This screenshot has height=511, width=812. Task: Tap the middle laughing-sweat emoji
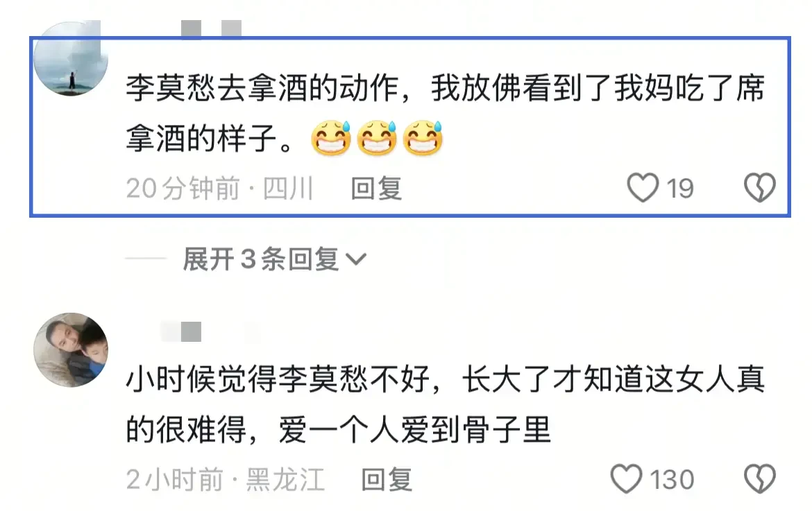click(x=377, y=138)
